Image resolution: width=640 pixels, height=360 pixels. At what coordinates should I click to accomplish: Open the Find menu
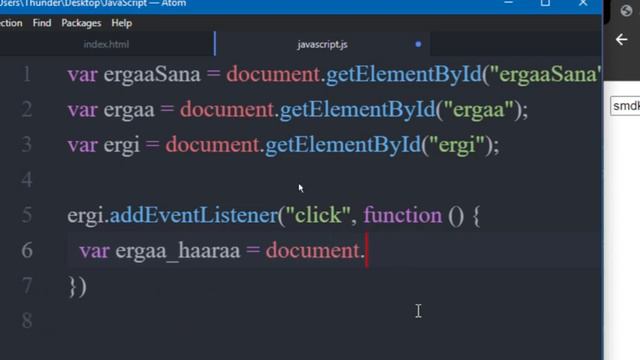coord(42,23)
